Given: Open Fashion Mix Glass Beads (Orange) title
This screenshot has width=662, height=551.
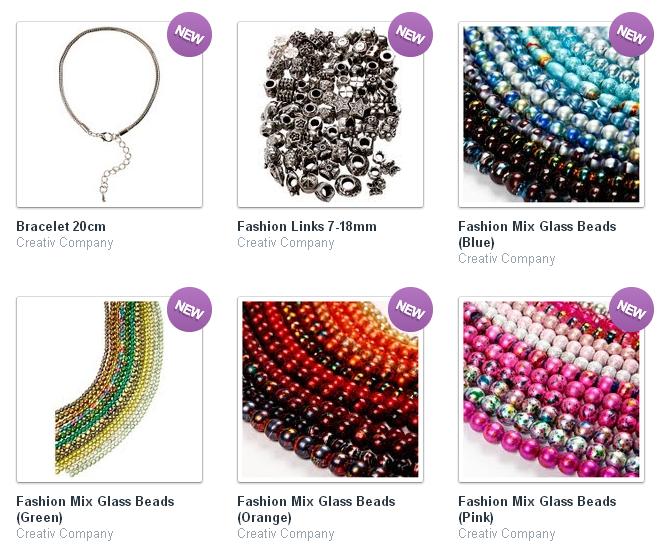Looking at the screenshot, I should [x=316, y=509].
